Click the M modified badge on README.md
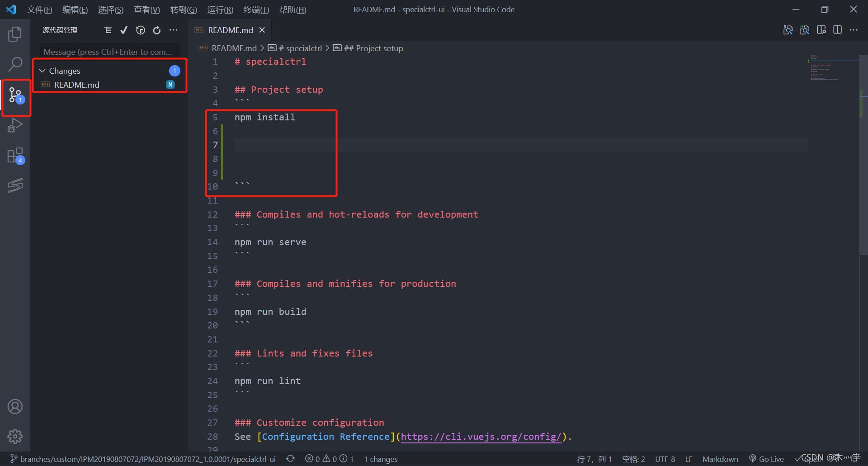The width and height of the screenshot is (868, 466). (170, 85)
